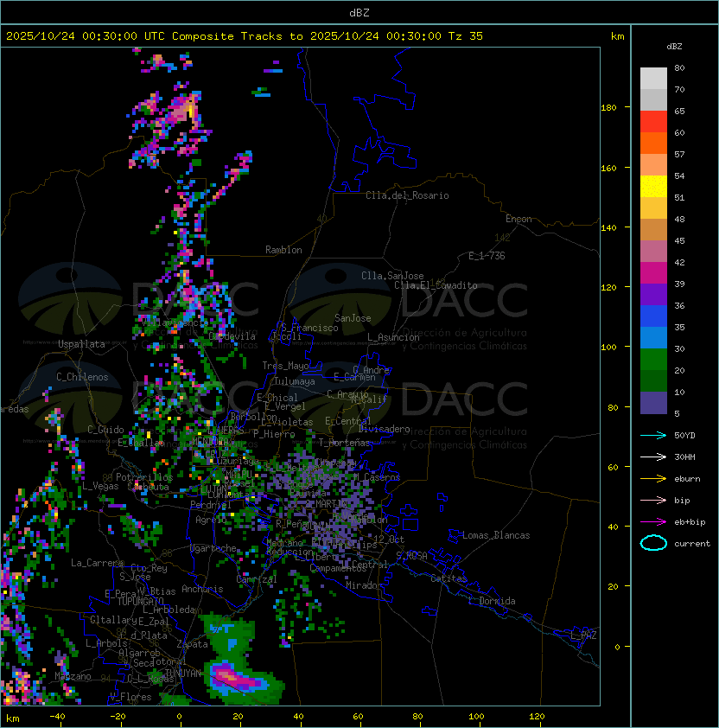719x728 pixels.
Task: Pick the magenta 39–42 dBZ swatch
Action: click(653, 273)
